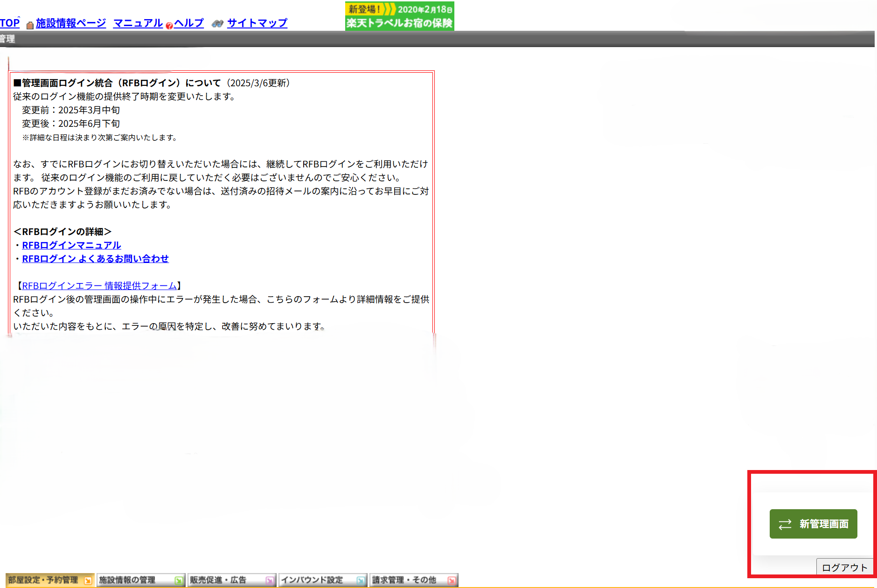Image resolution: width=877 pixels, height=588 pixels.
Task: Open the マニュアル link
Action: (138, 23)
